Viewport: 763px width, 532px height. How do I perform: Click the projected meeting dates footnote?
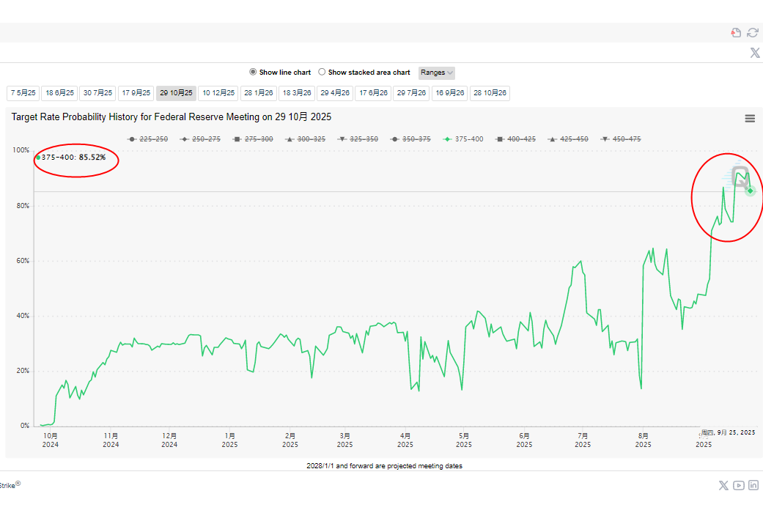pyautogui.click(x=384, y=466)
